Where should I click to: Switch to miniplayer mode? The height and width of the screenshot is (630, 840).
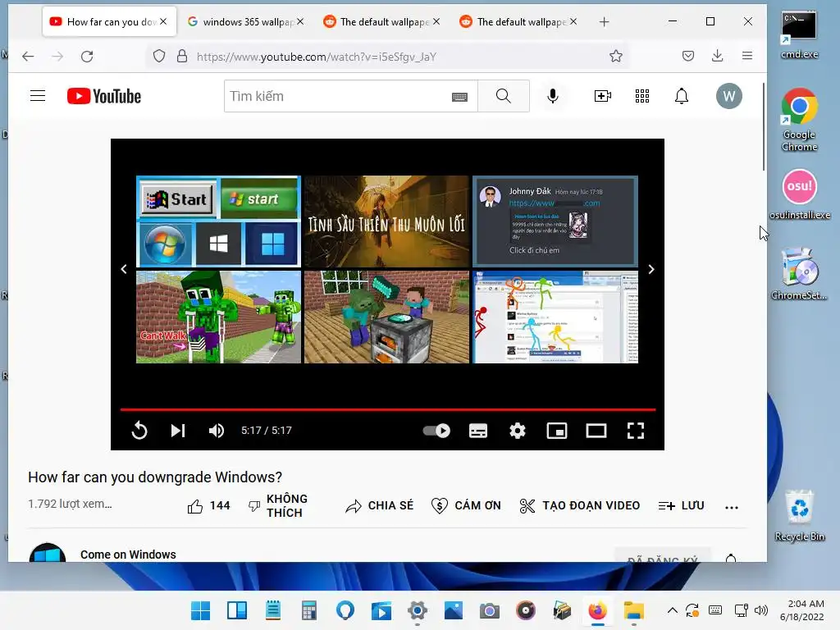pos(557,431)
